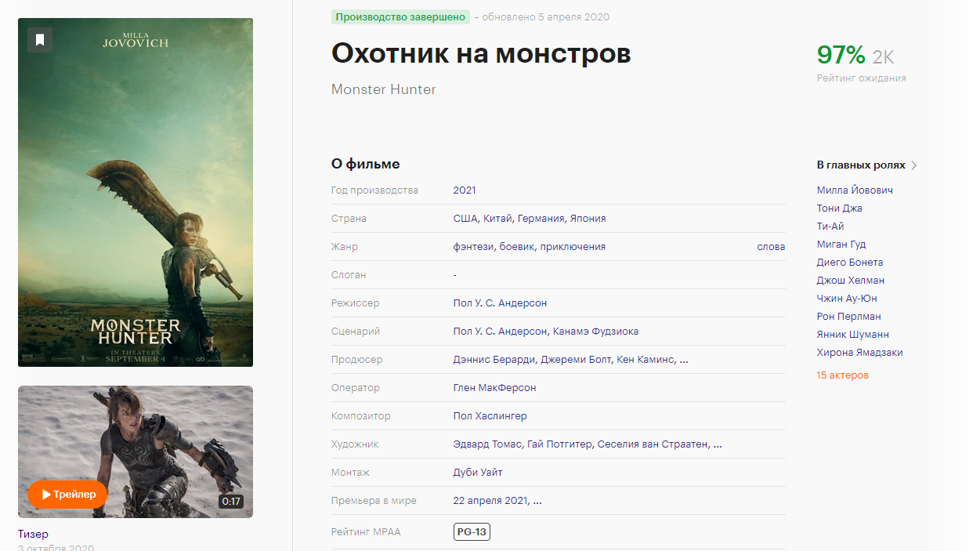The height and width of the screenshot is (551, 980).
Task: Click the Производство завершено status badge
Action: [x=400, y=17]
